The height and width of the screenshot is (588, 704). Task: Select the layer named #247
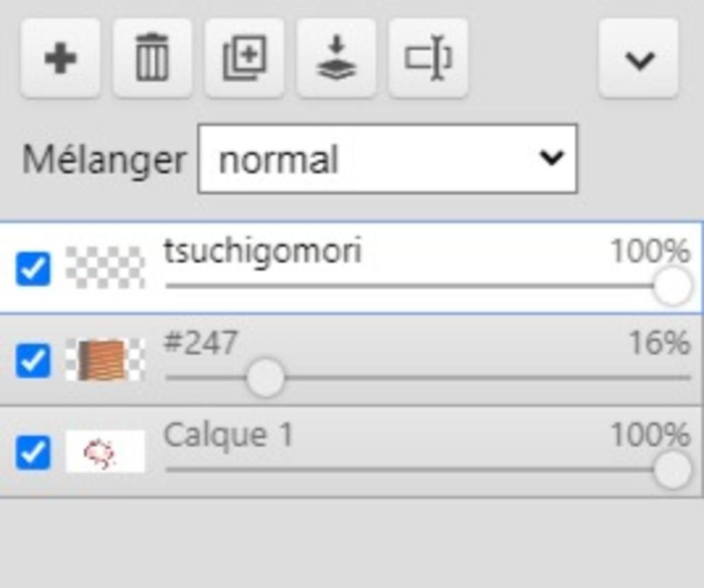201,342
